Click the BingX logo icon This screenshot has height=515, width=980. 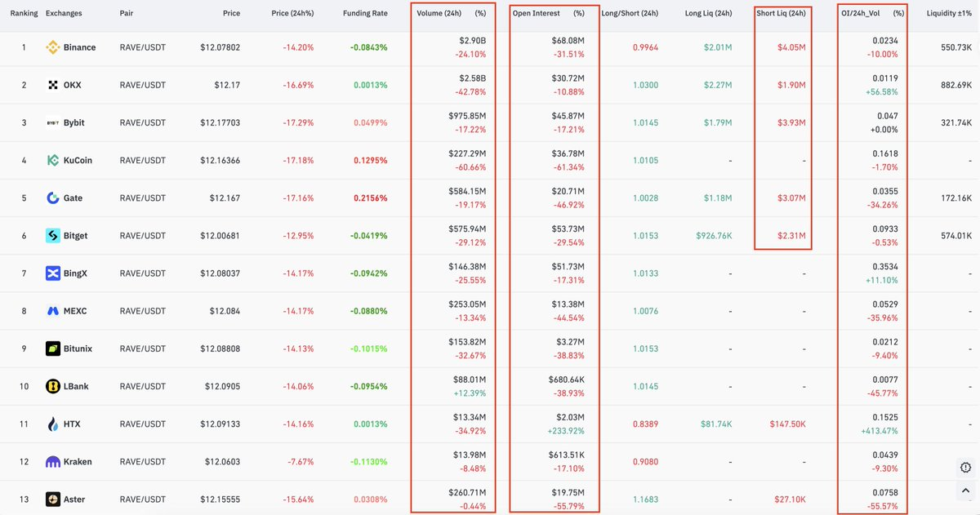click(53, 273)
